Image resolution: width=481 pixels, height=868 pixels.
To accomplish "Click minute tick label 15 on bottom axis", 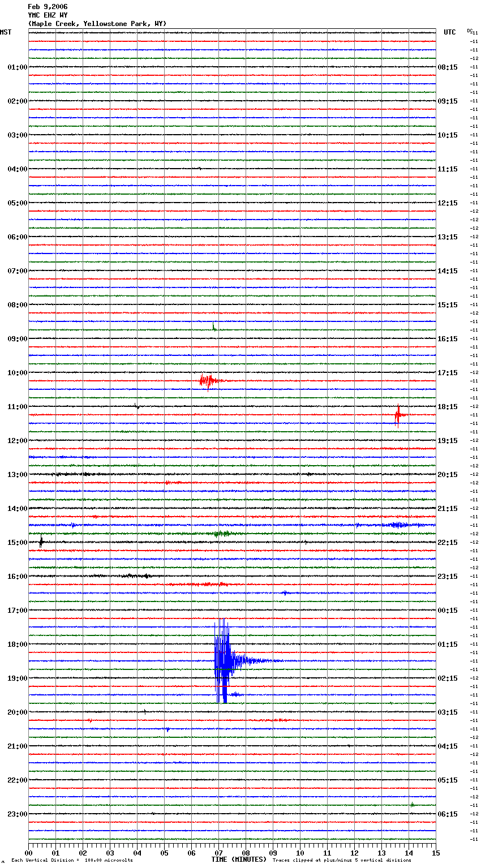I will point(436,853).
